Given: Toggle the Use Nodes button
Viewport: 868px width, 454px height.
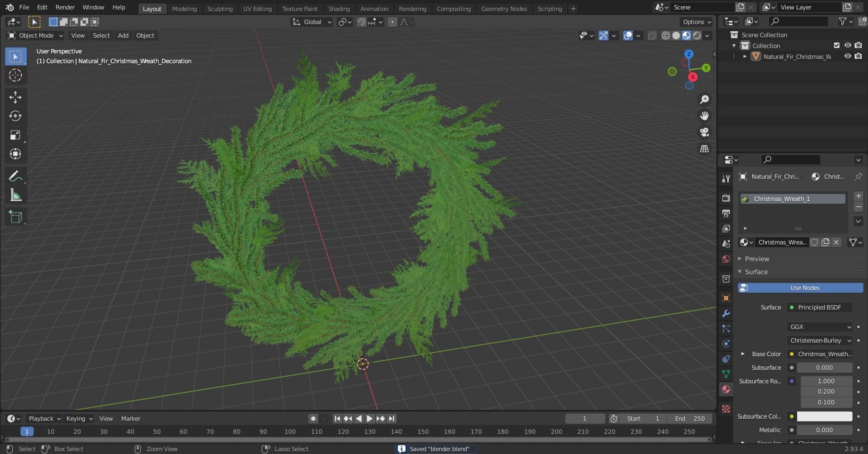Looking at the screenshot, I should pos(800,288).
